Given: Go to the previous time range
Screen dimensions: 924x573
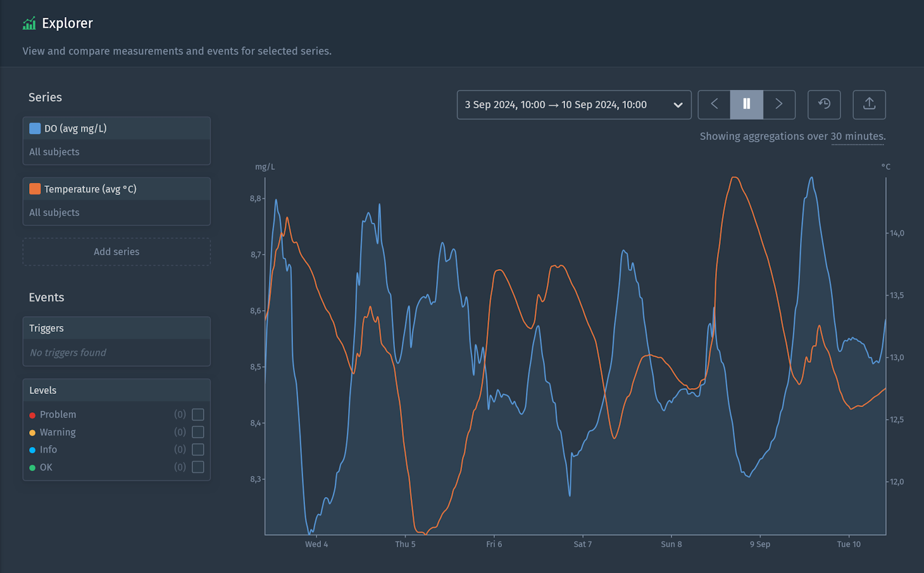Looking at the screenshot, I should pos(714,104).
